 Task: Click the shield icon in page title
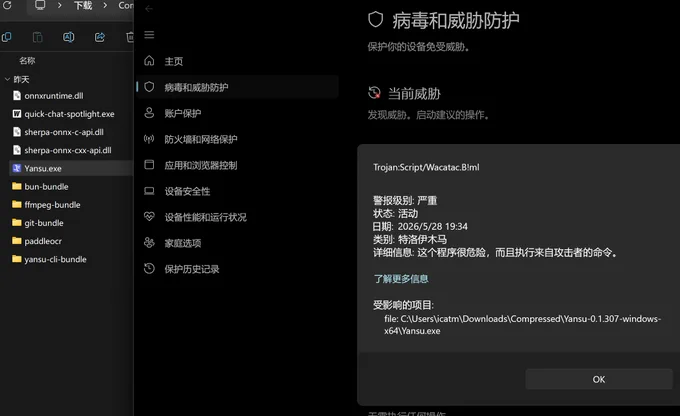(x=376, y=20)
